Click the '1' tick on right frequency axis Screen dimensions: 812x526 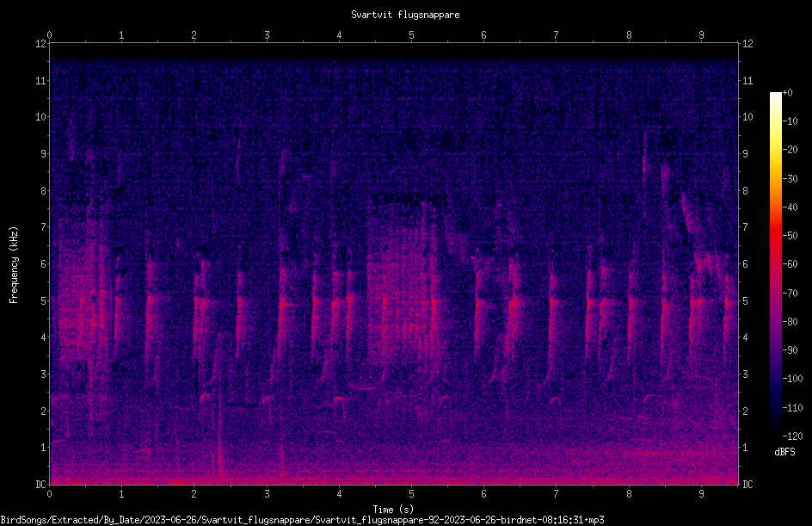pyautogui.click(x=746, y=448)
